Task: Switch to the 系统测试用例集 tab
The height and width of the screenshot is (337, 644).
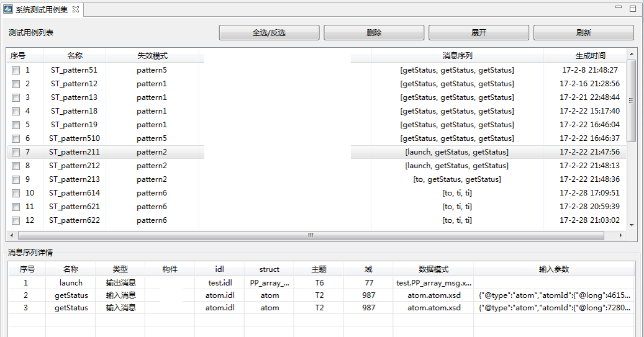Action: pyautogui.click(x=42, y=9)
